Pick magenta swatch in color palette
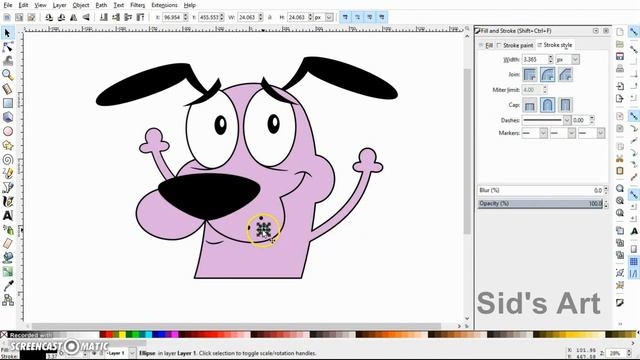Viewport: 640px width, 360px height. coord(175,335)
